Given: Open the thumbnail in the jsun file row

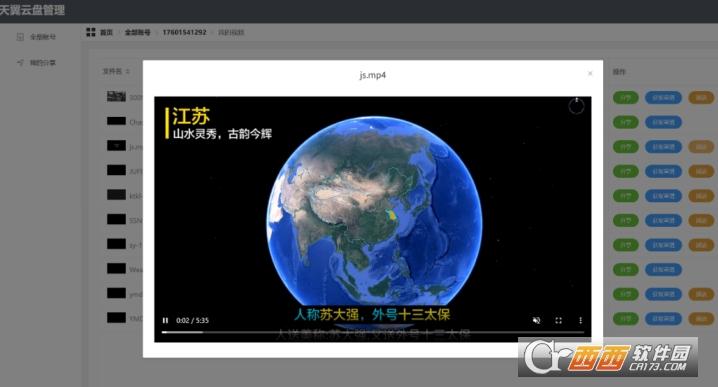Looking at the screenshot, I should click(116, 146).
